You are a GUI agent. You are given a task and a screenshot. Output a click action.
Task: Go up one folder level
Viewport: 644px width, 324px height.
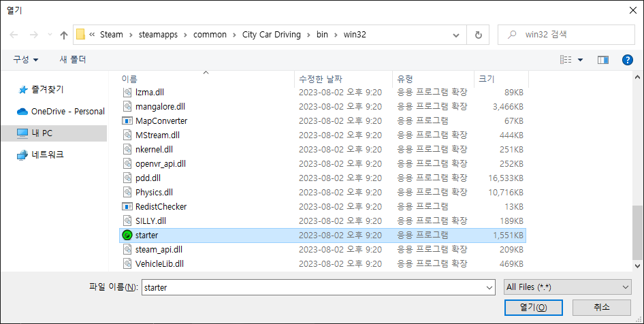64,35
